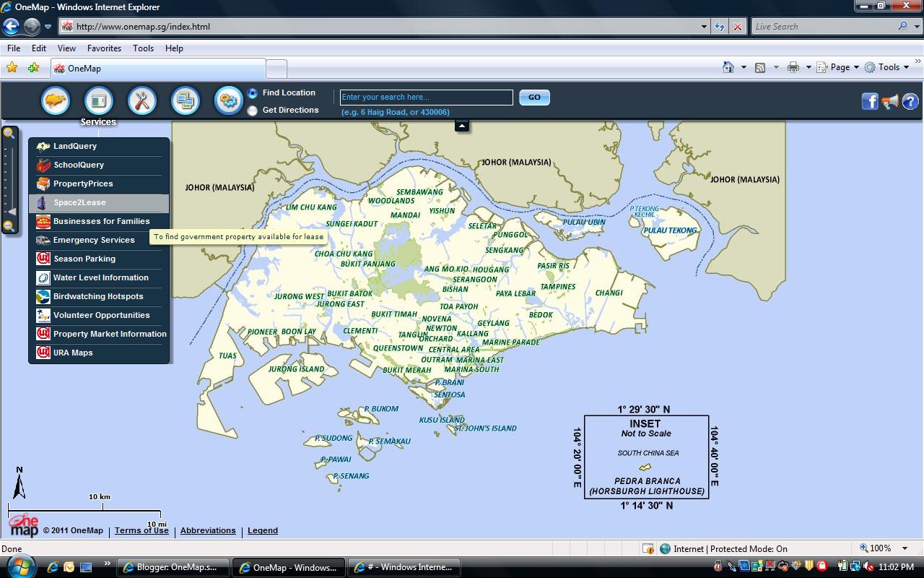
Task: Click the Favorites Center star icon
Action: point(12,68)
